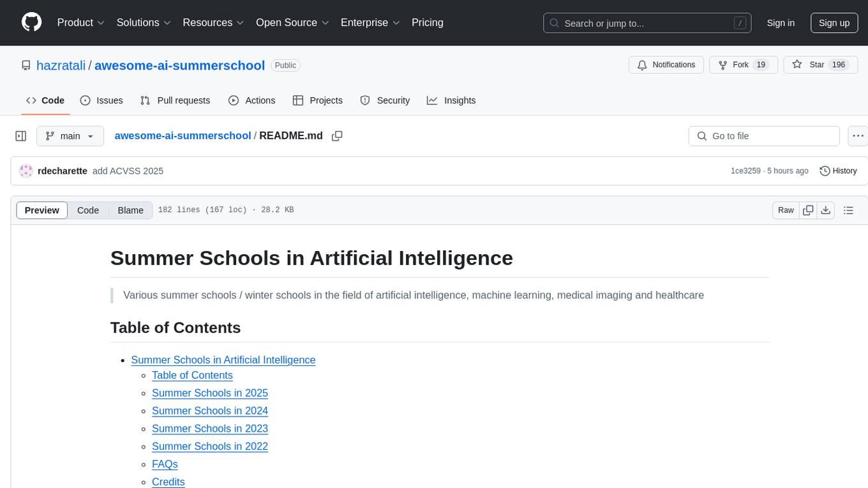Open the hazratali user profile
This screenshot has height=488, width=868.
coord(61,65)
